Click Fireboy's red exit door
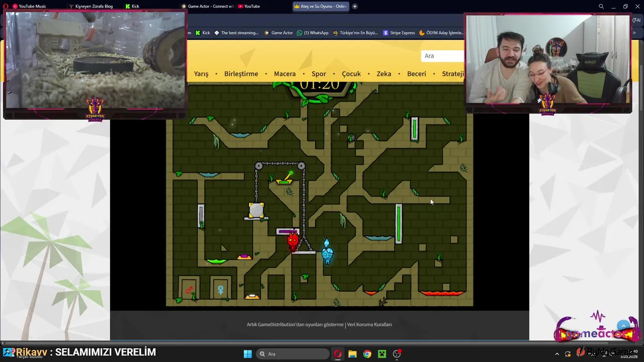 tap(189, 288)
